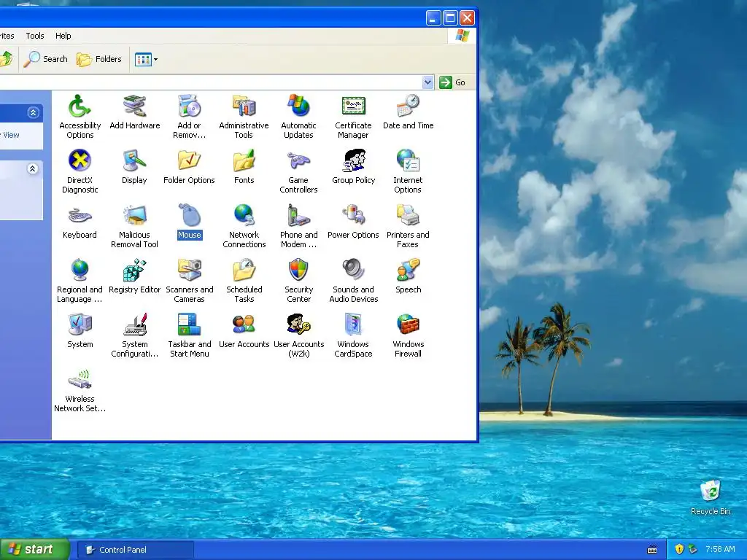
Task: Open the Tools menu
Action: pos(35,36)
